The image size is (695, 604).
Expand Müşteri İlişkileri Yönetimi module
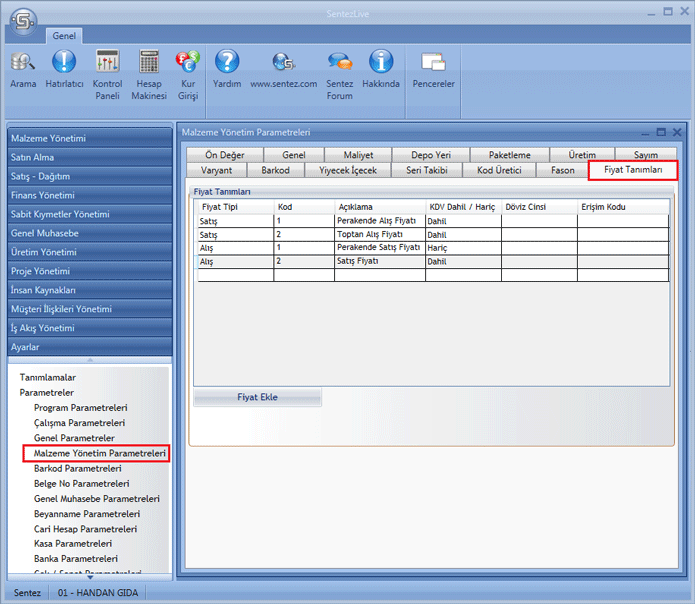coord(90,309)
